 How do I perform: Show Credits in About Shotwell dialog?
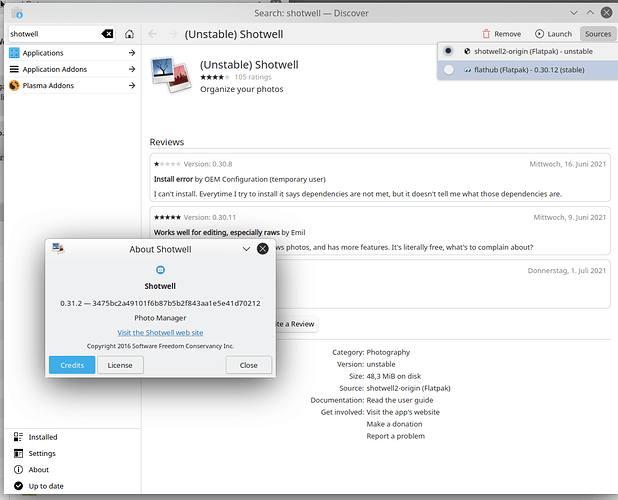(x=72, y=365)
